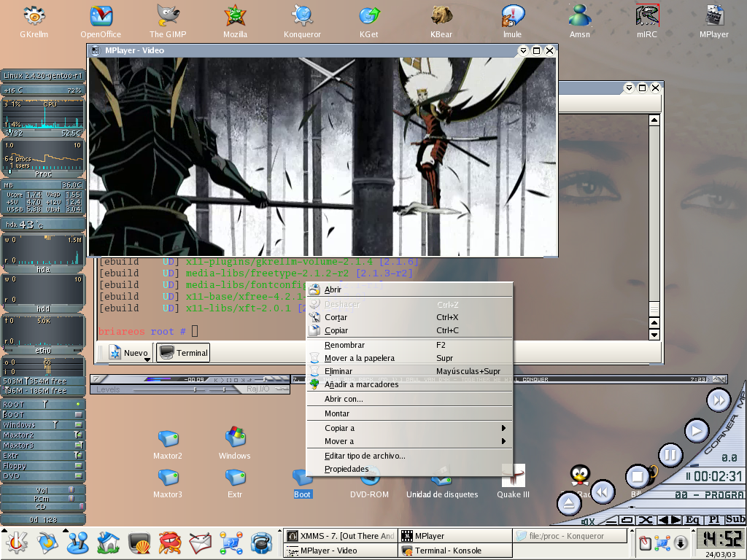The width and height of the screenshot is (747, 560).
Task: Adjust the CD slider in GKrellM
Action: click(81, 506)
